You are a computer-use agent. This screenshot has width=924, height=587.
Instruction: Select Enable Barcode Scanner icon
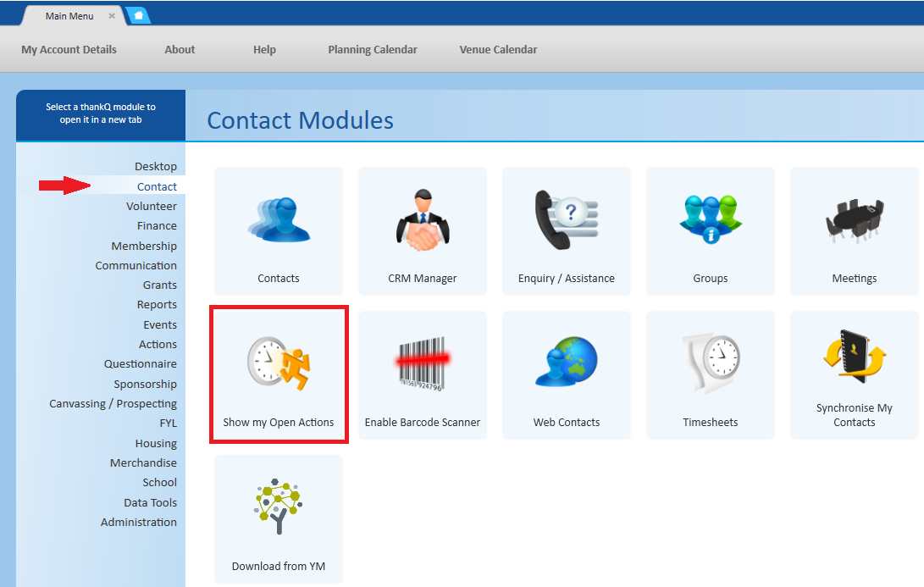coord(423,363)
